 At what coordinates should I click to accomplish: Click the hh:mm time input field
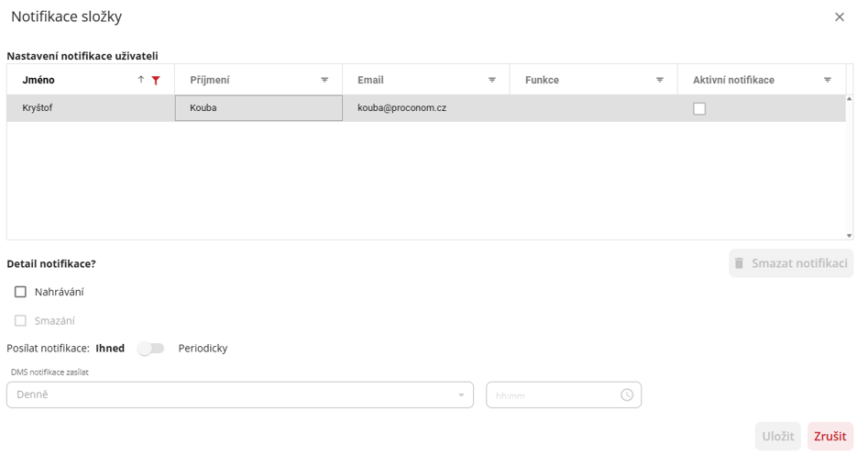point(552,395)
